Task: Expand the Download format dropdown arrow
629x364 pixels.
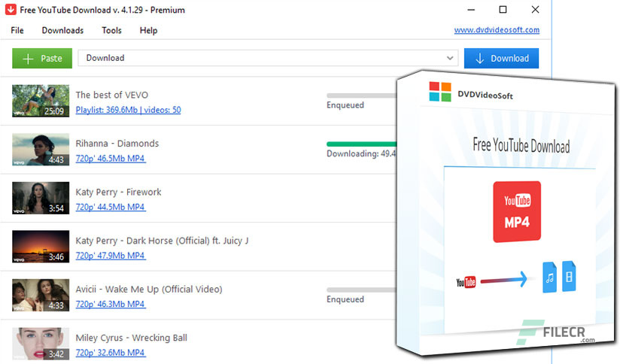Action: coord(450,59)
